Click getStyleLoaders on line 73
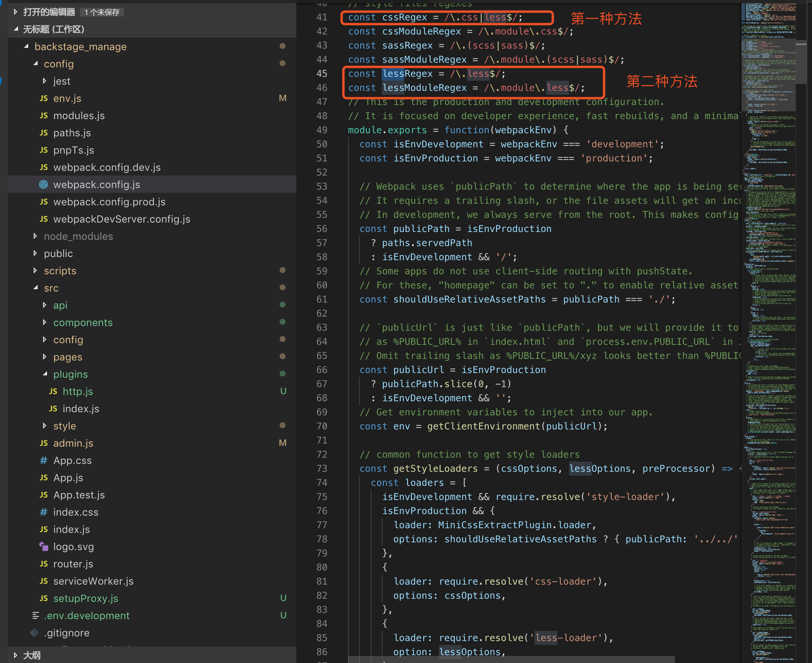 (x=435, y=469)
